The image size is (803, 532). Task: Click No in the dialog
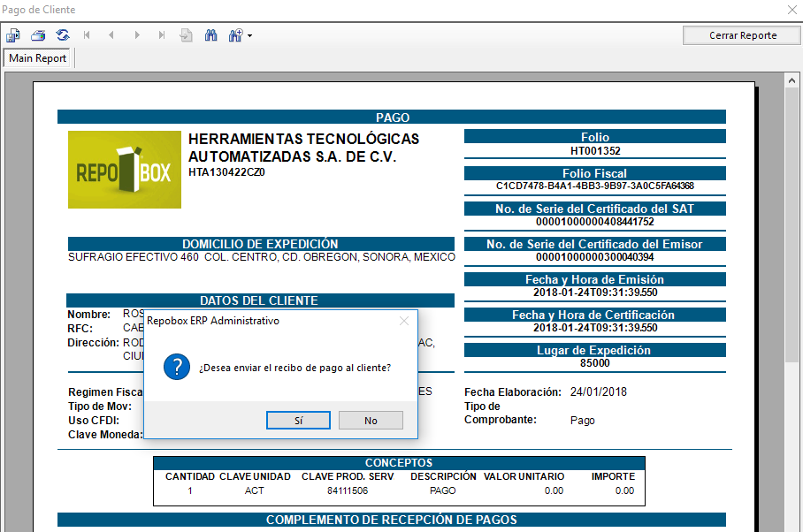coord(371,421)
